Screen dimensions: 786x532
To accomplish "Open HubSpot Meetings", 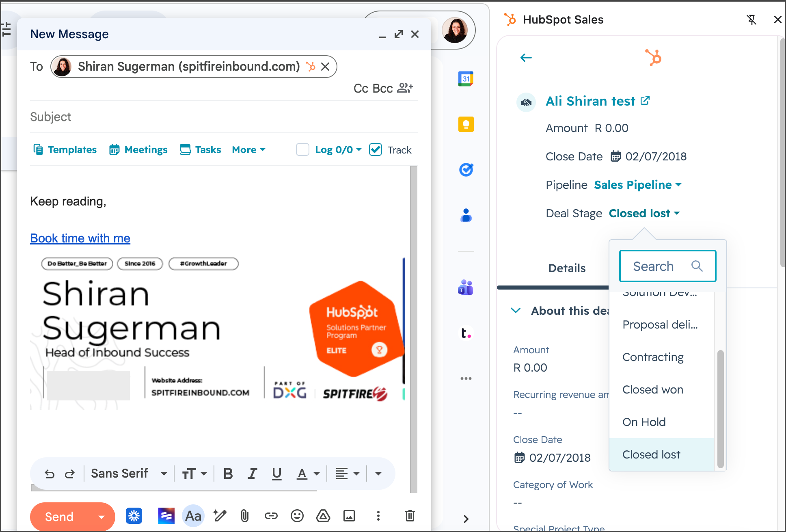I will point(138,150).
